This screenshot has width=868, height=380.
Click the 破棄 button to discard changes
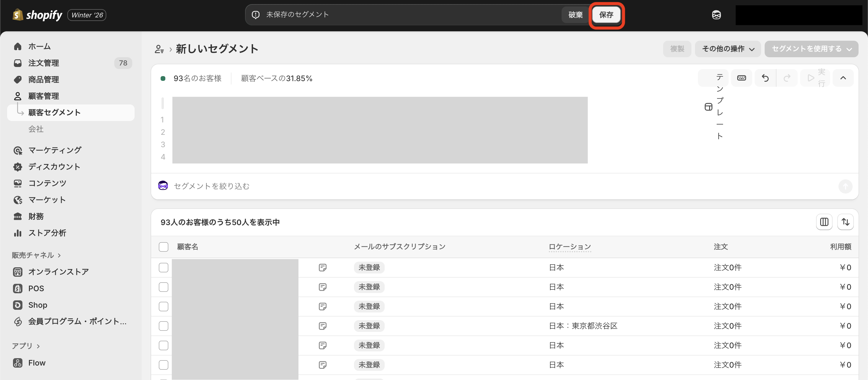pos(575,15)
